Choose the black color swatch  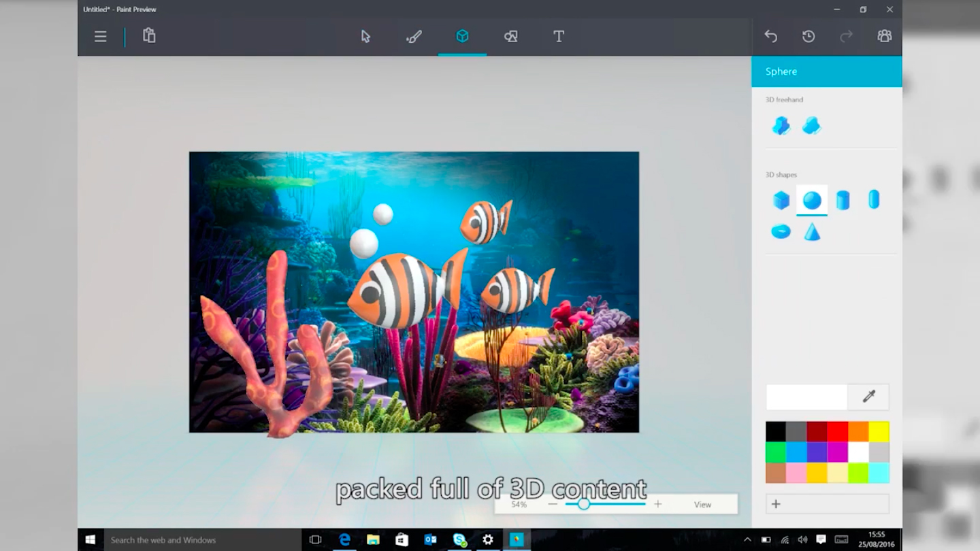click(776, 432)
